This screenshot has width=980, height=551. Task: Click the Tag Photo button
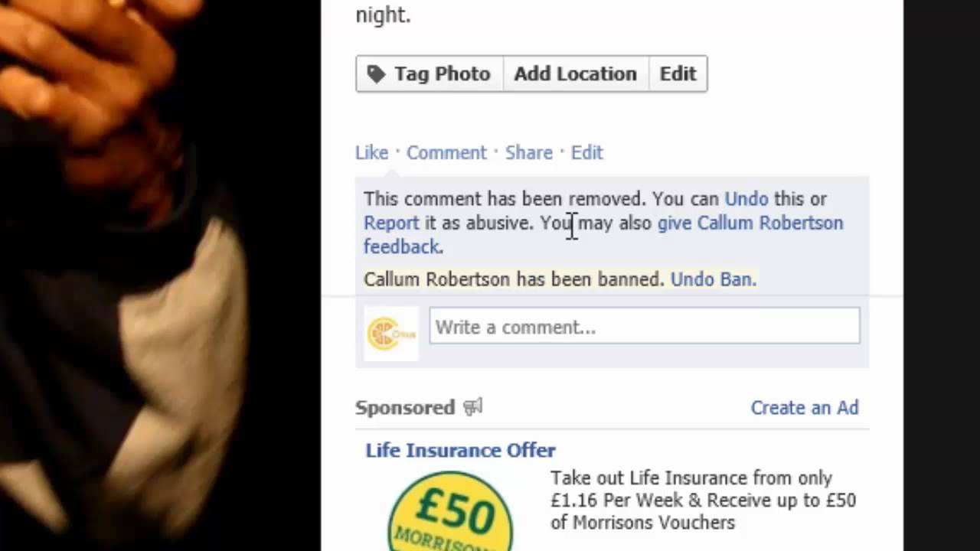(430, 73)
